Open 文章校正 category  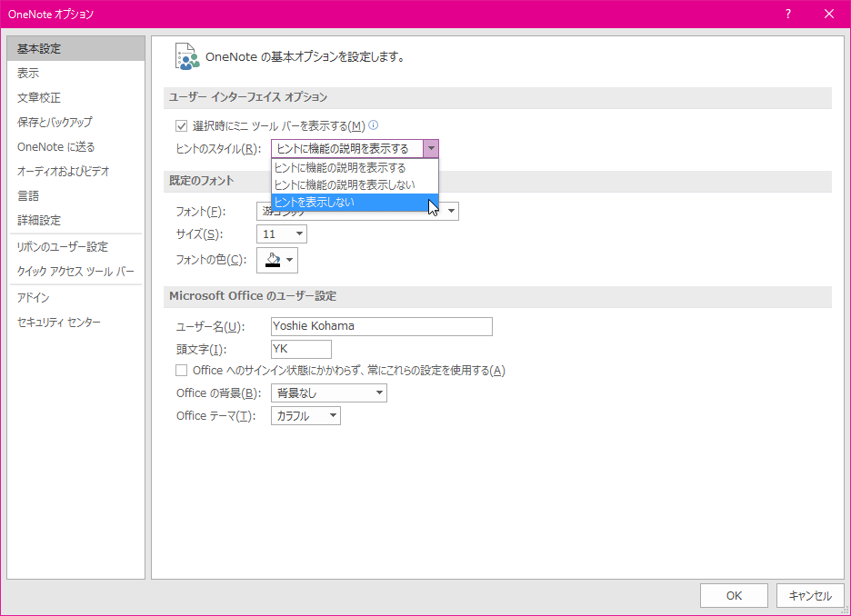(x=76, y=97)
